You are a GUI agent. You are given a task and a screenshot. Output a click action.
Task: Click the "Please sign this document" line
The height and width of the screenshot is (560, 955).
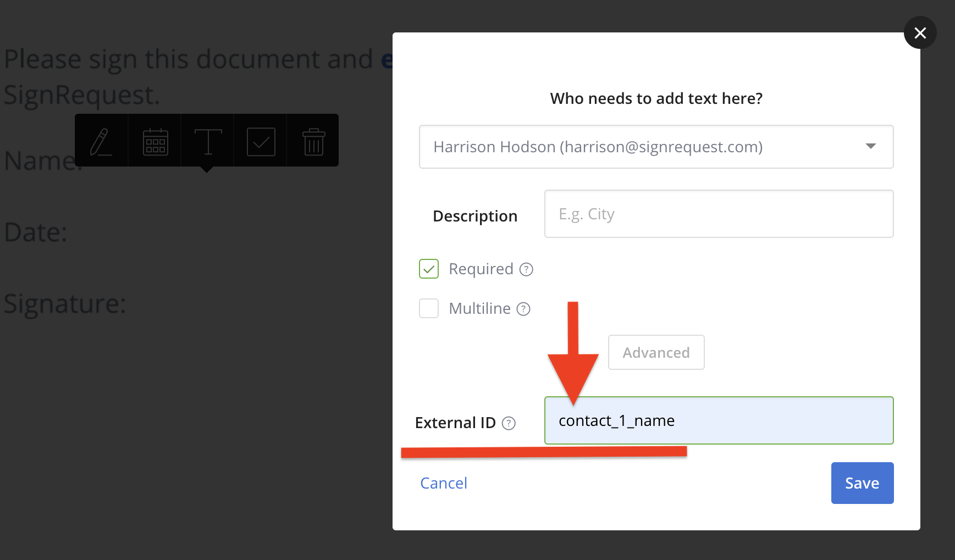coord(198,59)
